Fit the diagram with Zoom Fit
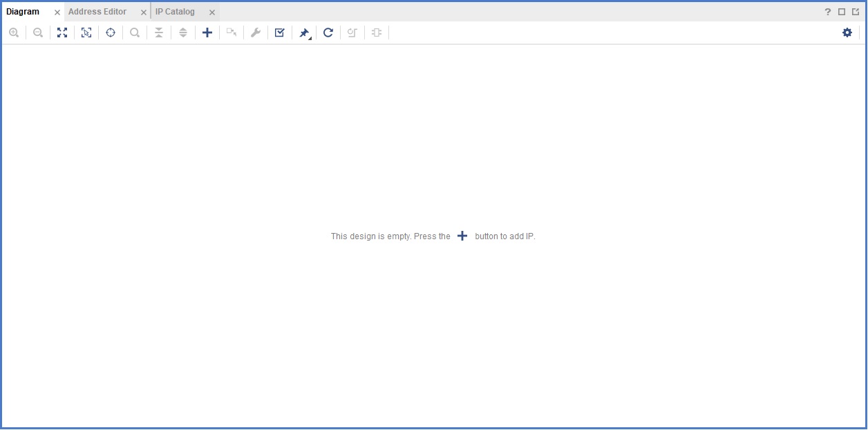Viewport: 868px width, 430px height. pyautogui.click(x=62, y=32)
